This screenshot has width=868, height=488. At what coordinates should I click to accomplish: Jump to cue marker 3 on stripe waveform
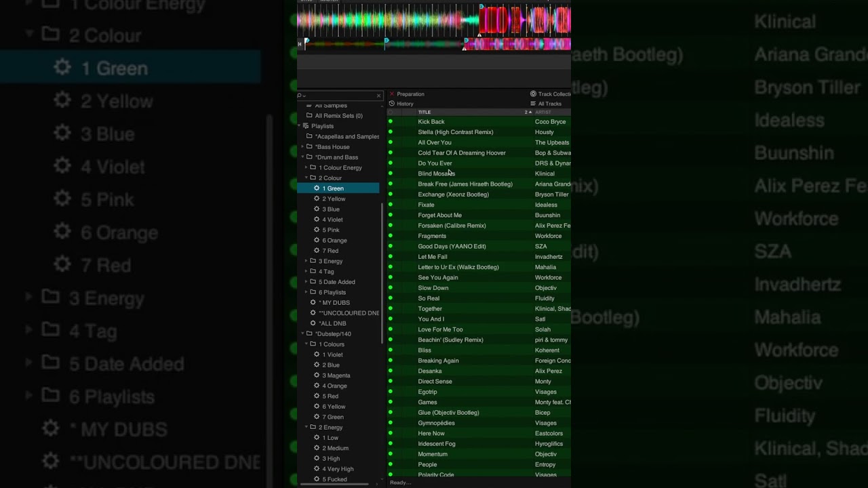tap(466, 41)
